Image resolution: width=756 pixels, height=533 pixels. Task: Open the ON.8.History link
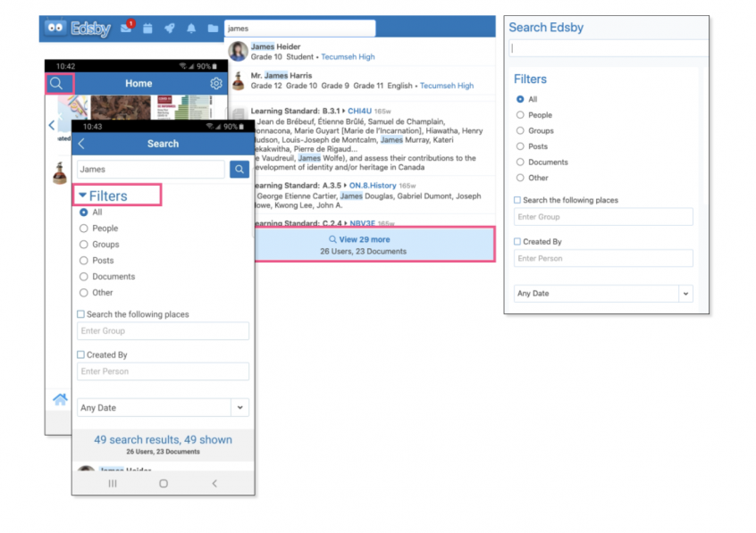tap(373, 186)
